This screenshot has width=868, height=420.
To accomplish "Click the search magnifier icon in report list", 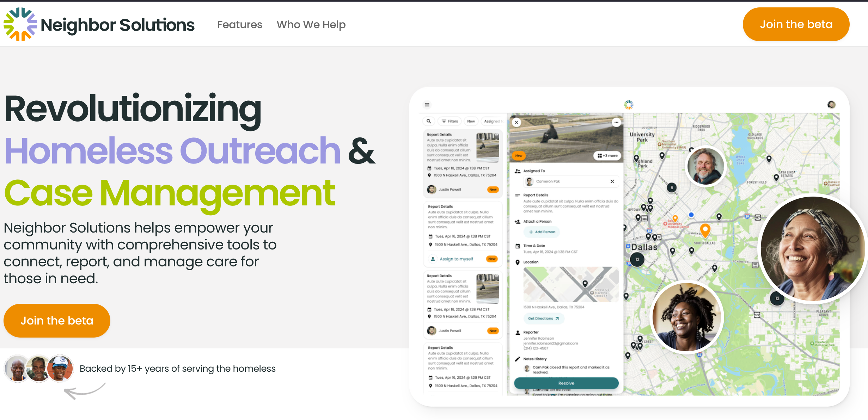I will [429, 121].
